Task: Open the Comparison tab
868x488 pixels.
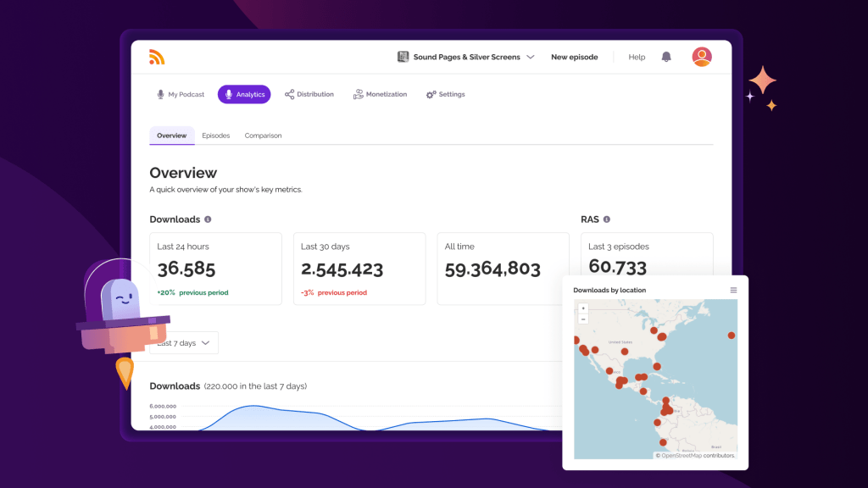Action: click(263, 135)
